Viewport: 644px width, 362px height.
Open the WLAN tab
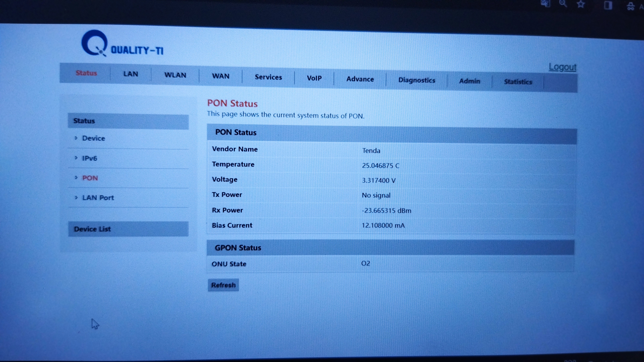point(175,75)
